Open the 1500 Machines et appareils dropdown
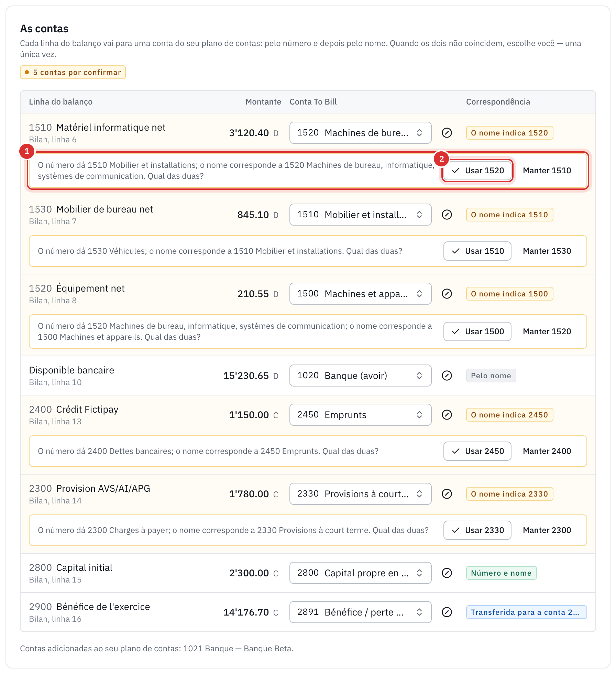Viewport: 616px width, 674px height. pos(360,294)
